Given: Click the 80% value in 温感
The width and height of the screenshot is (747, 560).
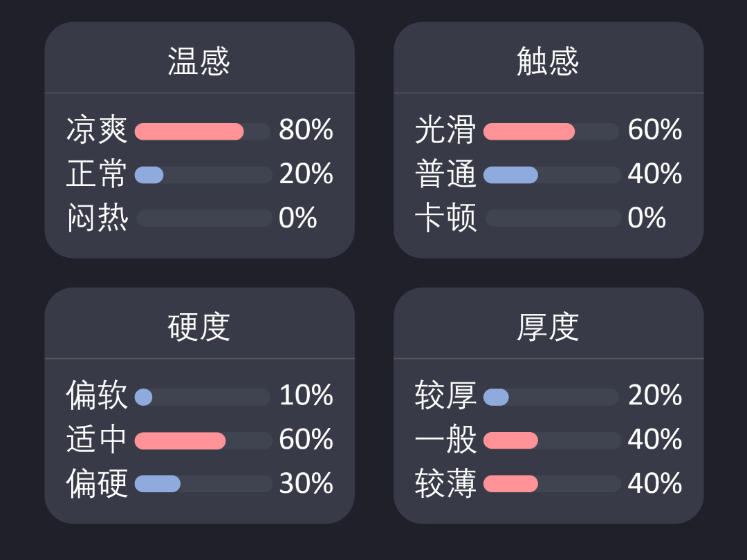Looking at the screenshot, I should click(306, 129).
